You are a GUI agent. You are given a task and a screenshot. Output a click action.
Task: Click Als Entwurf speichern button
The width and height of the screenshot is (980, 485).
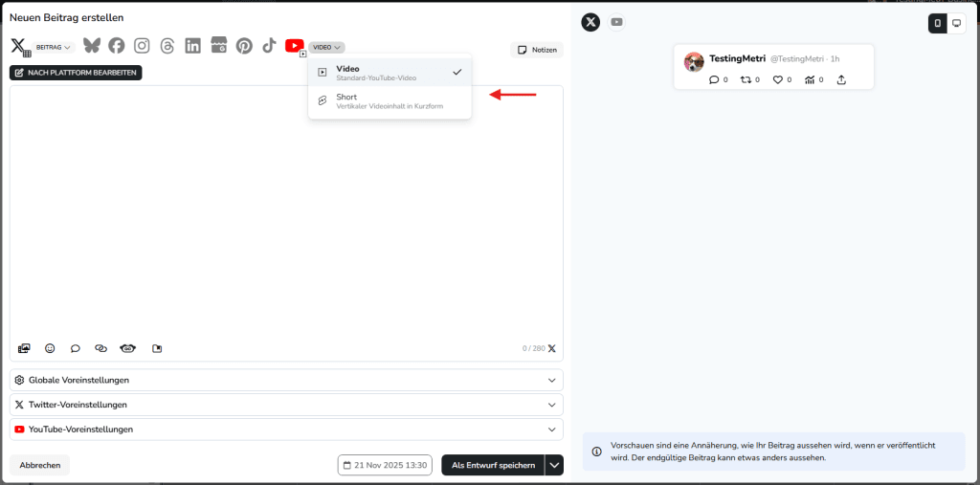[x=493, y=465]
